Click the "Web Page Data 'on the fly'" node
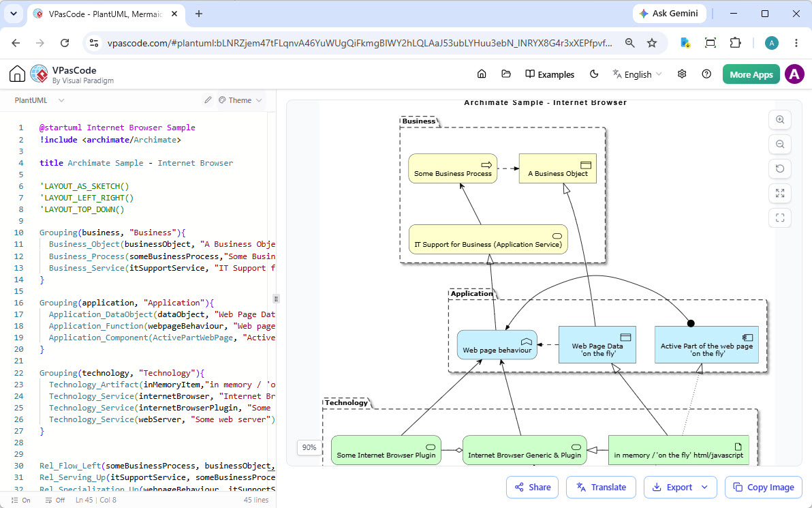Image resolution: width=812 pixels, height=508 pixels. (597, 345)
